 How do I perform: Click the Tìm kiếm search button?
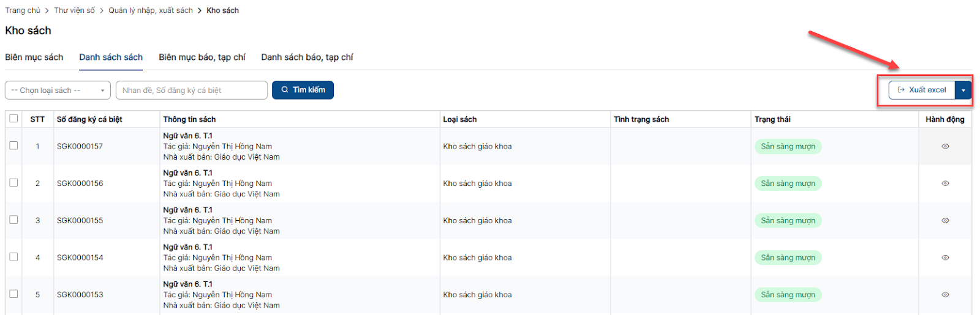point(303,90)
